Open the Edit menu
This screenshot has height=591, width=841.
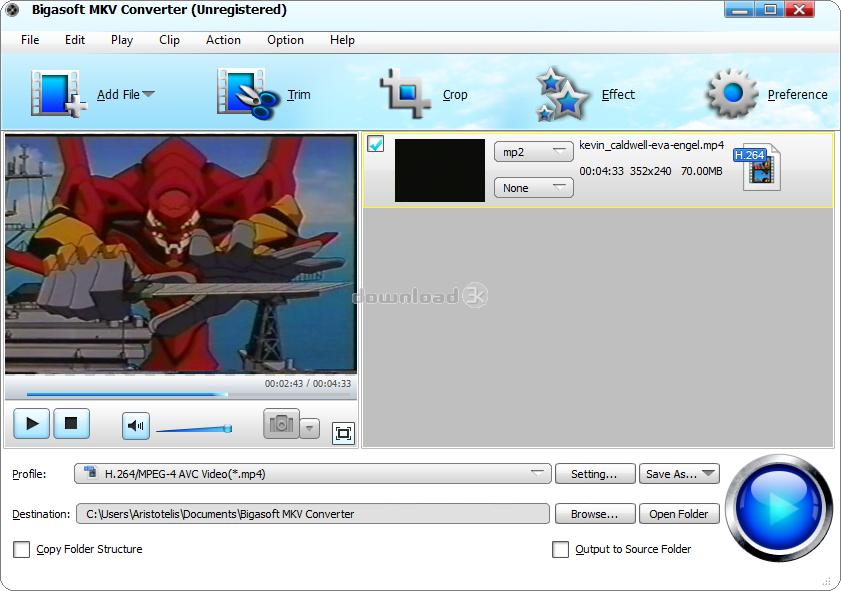click(75, 40)
